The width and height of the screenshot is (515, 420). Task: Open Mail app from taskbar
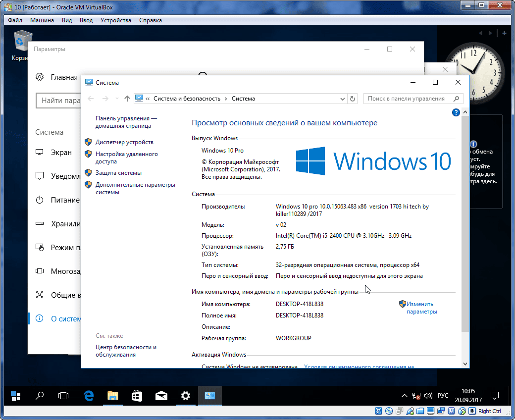click(x=161, y=396)
